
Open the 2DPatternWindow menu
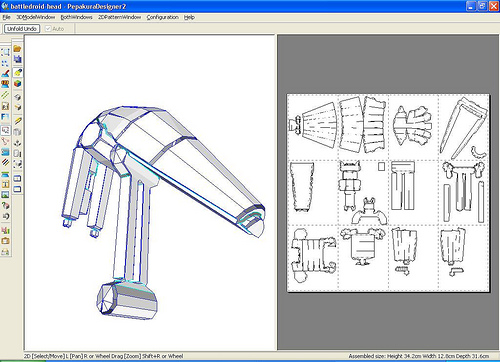pyautogui.click(x=119, y=17)
